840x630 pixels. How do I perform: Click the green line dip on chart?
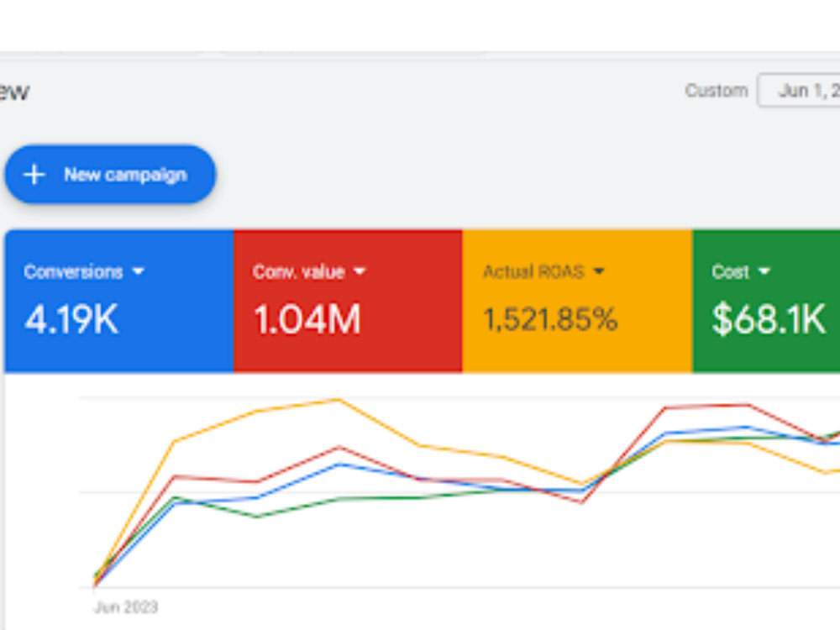tap(256, 517)
